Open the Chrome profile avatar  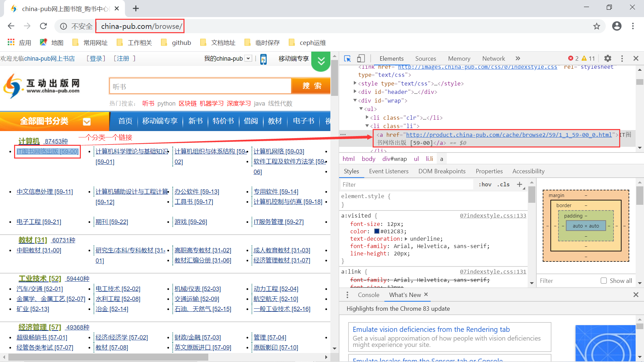point(616,26)
